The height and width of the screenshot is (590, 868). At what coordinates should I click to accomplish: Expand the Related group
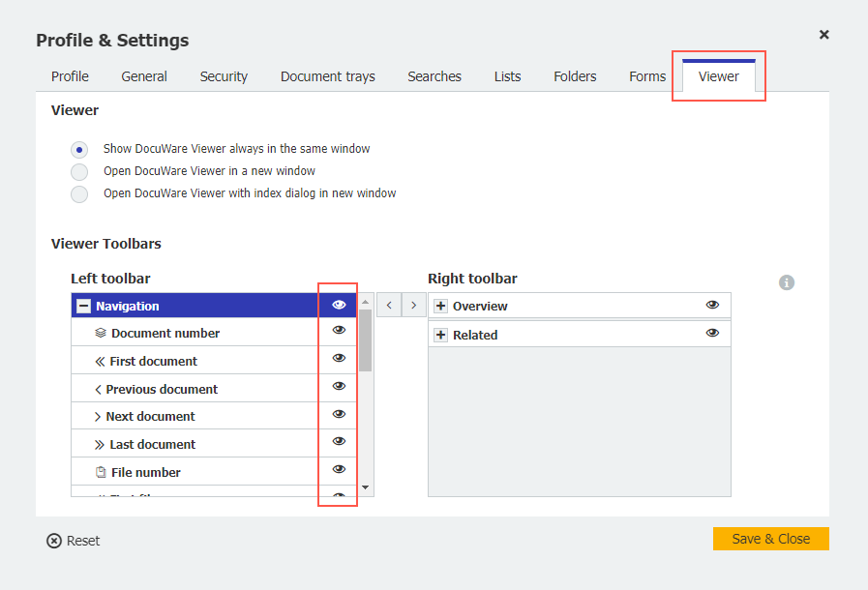441,336
